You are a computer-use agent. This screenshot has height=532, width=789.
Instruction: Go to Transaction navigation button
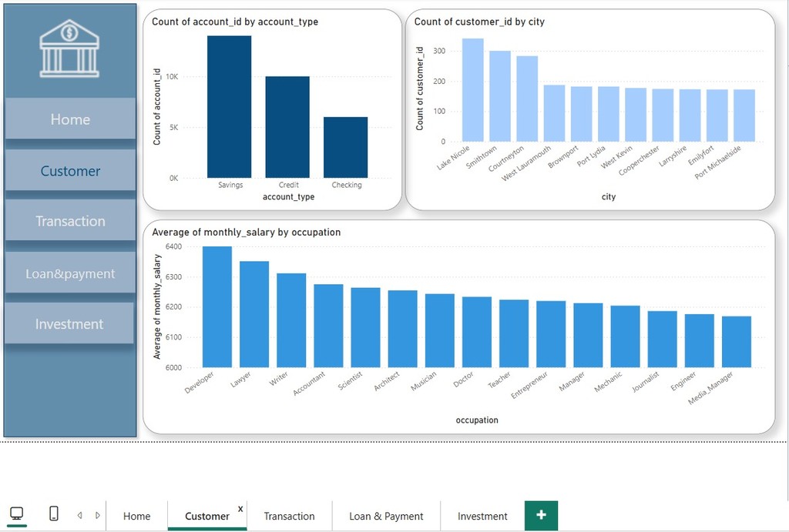coord(70,221)
